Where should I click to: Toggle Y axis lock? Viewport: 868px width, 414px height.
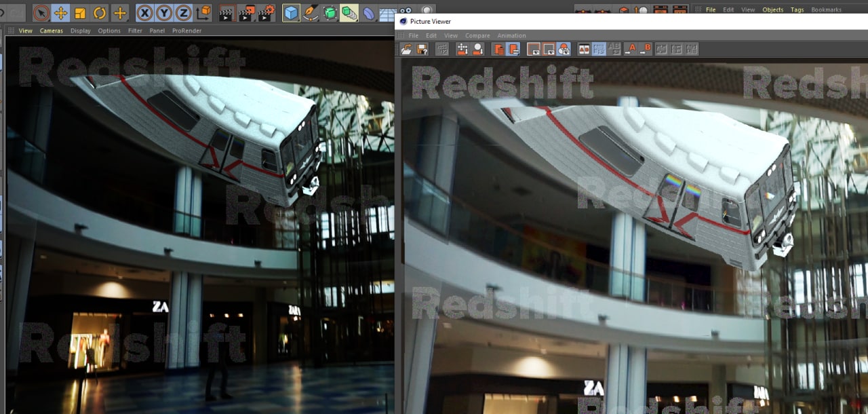164,13
